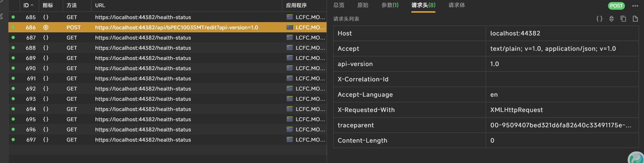
Task: Click the floating assistant icon at bottom right
Action: pos(636,158)
